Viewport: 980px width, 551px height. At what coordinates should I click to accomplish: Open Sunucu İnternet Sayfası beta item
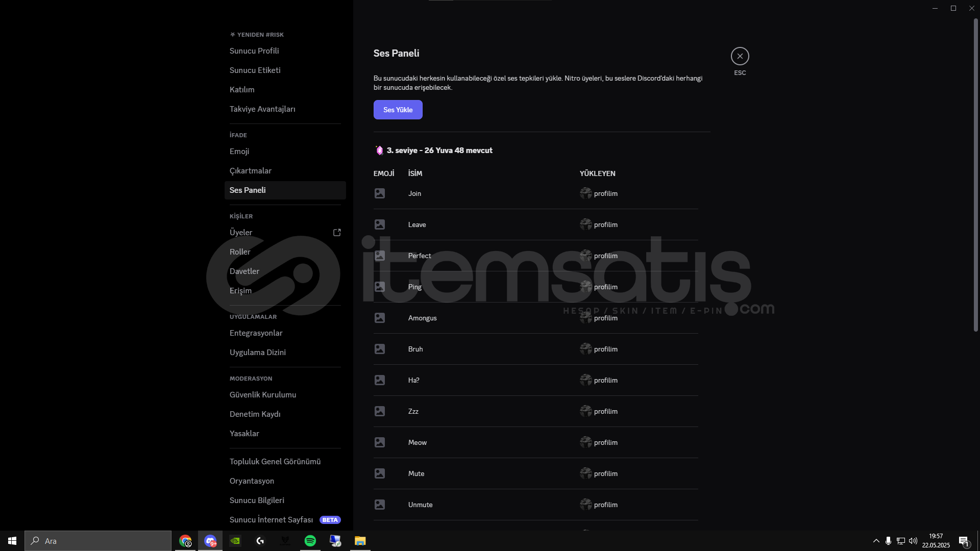tap(271, 520)
